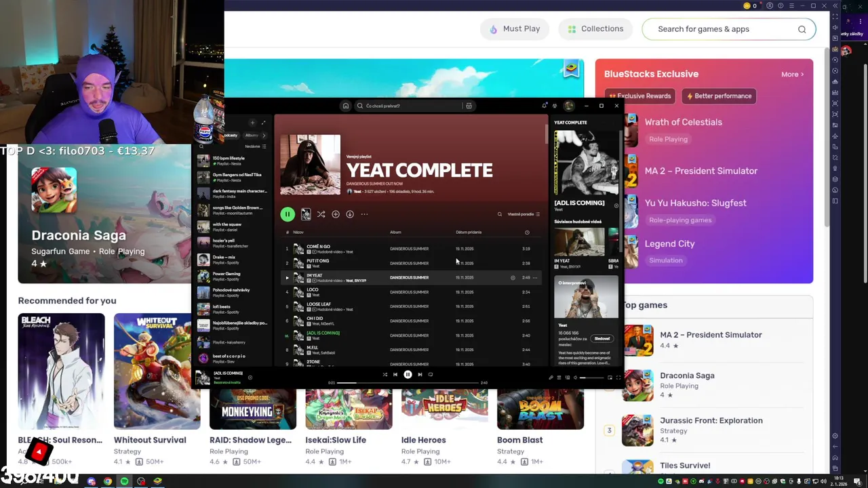
Task: Open Spotify from the Windows taskbar
Action: [x=124, y=481]
